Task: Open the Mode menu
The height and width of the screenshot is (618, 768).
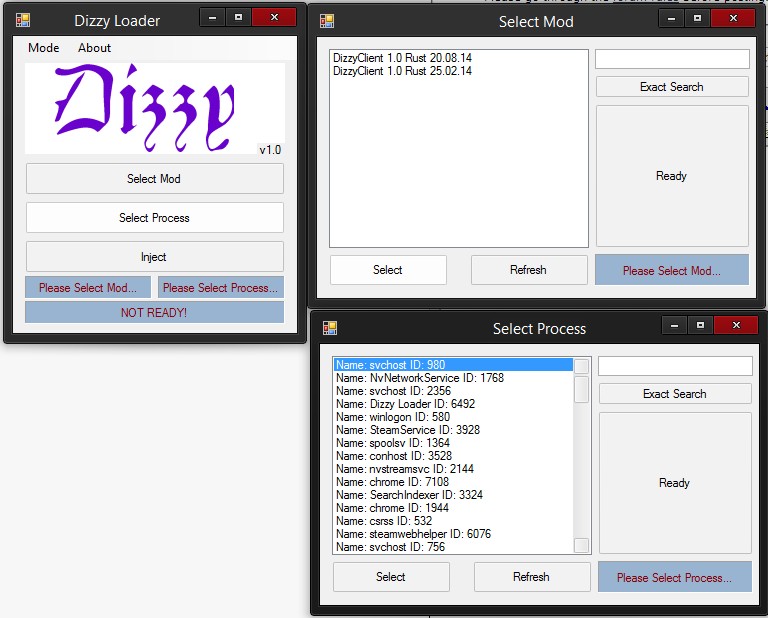Action: coord(43,48)
